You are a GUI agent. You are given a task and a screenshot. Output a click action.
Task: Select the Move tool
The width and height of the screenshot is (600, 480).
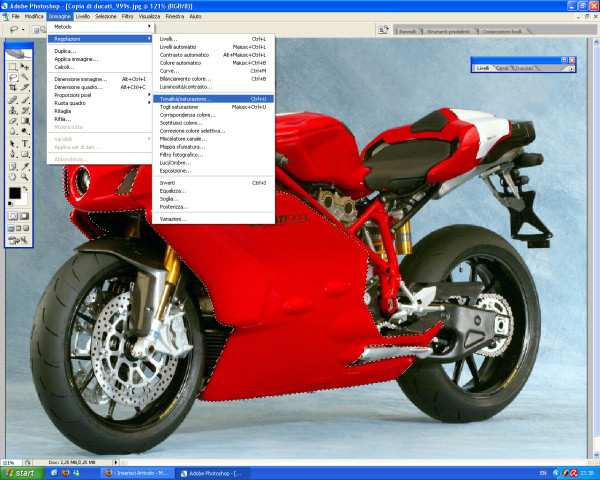click(25, 66)
